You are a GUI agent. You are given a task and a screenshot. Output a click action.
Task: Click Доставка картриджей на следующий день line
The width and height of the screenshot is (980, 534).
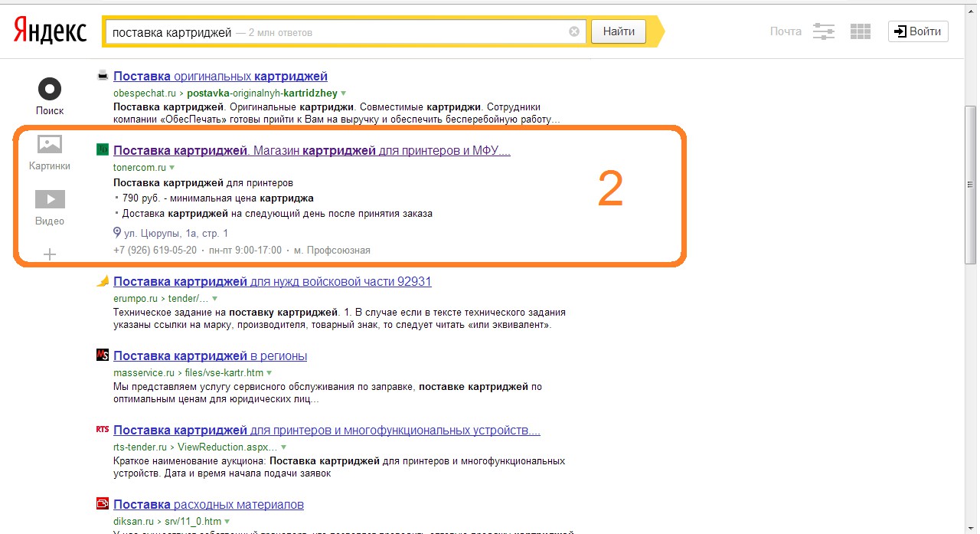point(277,214)
